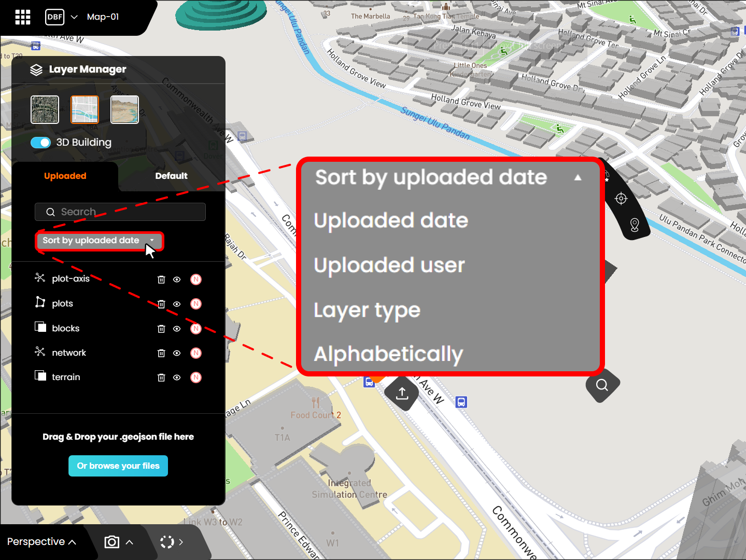Click the layer Search field

click(120, 212)
